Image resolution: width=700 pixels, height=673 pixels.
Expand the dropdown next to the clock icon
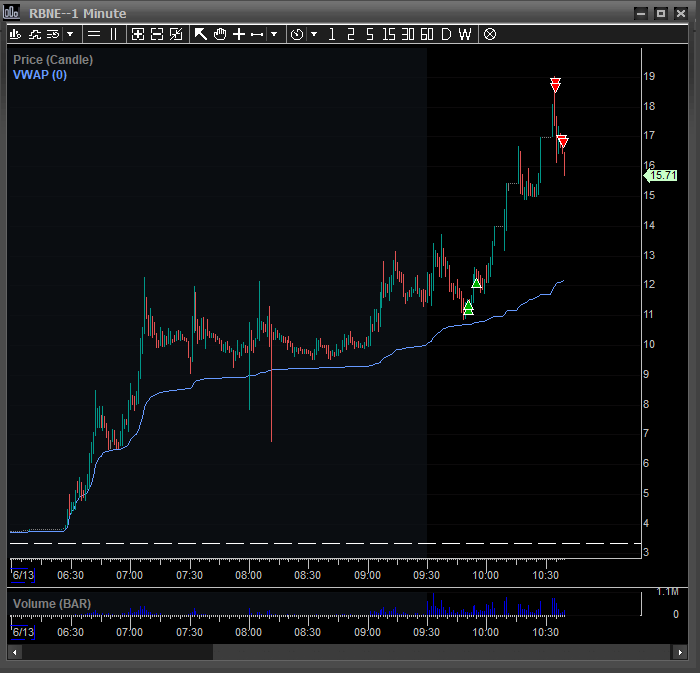[314, 34]
